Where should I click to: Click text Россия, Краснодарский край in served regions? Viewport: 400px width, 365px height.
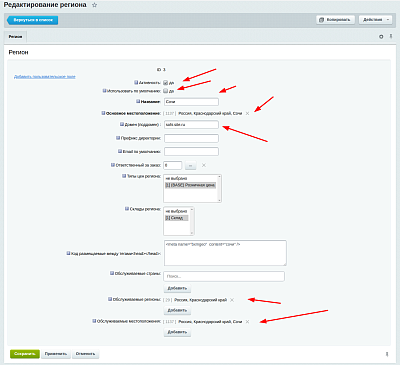point(200,300)
